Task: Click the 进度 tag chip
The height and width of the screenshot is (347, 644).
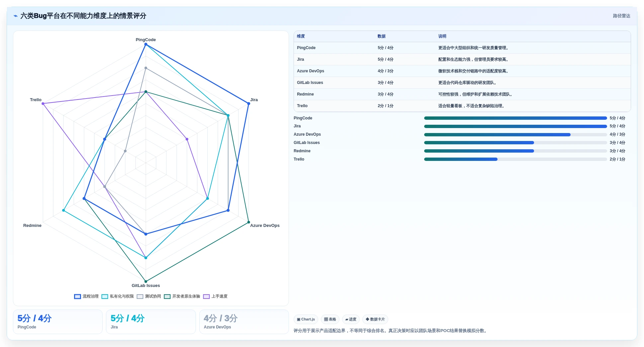Action: (351, 319)
